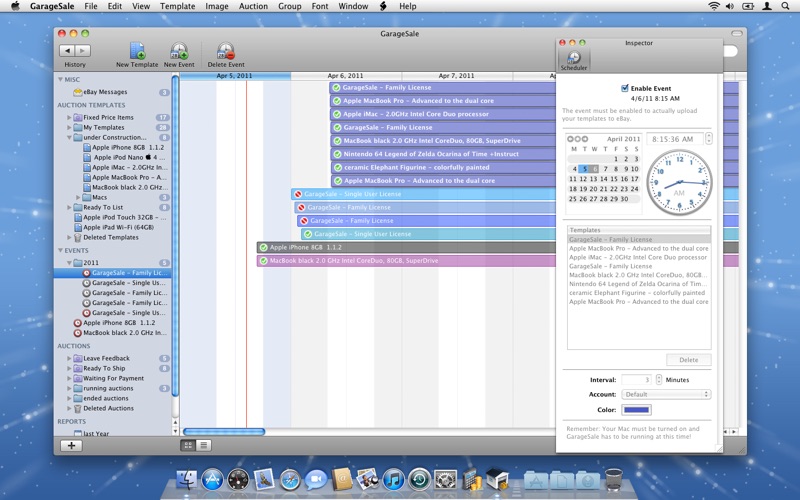
Task: Click the history back arrow
Action: coord(67,50)
